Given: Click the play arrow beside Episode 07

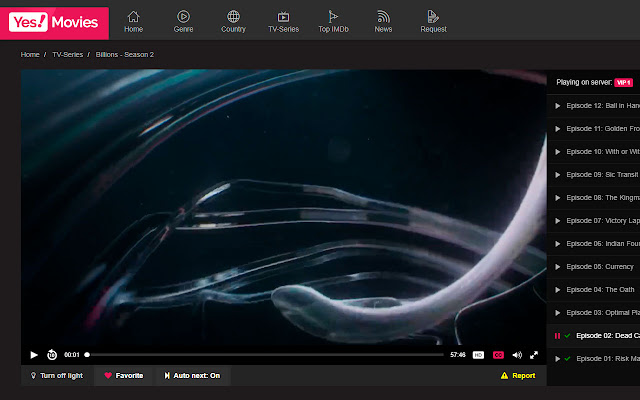Looking at the screenshot, I should click(558, 221).
